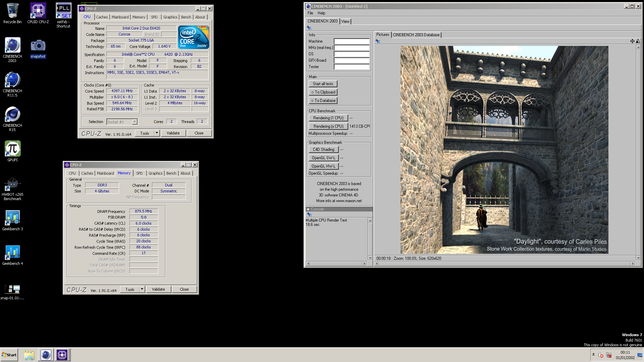Select the snap-01.01 file desktop icon

(12, 292)
